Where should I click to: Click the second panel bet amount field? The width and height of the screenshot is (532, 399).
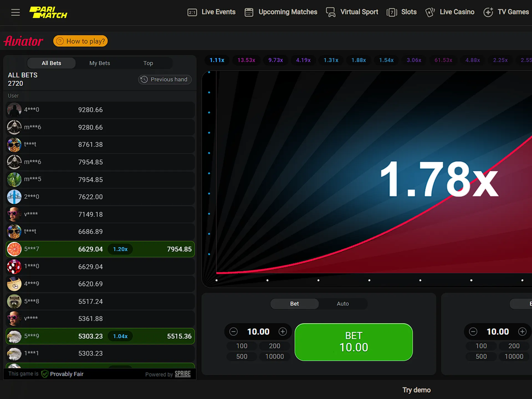click(x=498, y=331)
